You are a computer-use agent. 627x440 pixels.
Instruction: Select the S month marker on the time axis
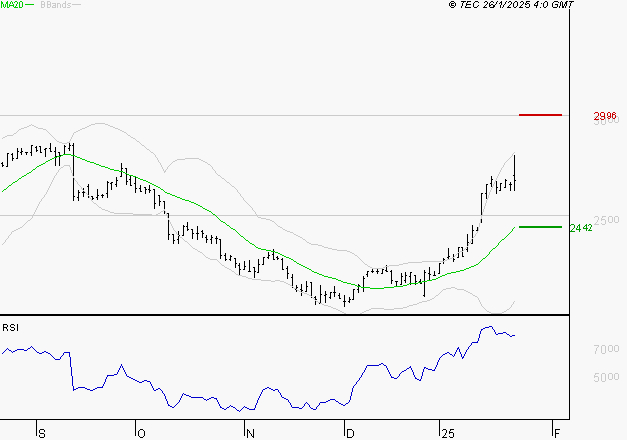(42, 434)
